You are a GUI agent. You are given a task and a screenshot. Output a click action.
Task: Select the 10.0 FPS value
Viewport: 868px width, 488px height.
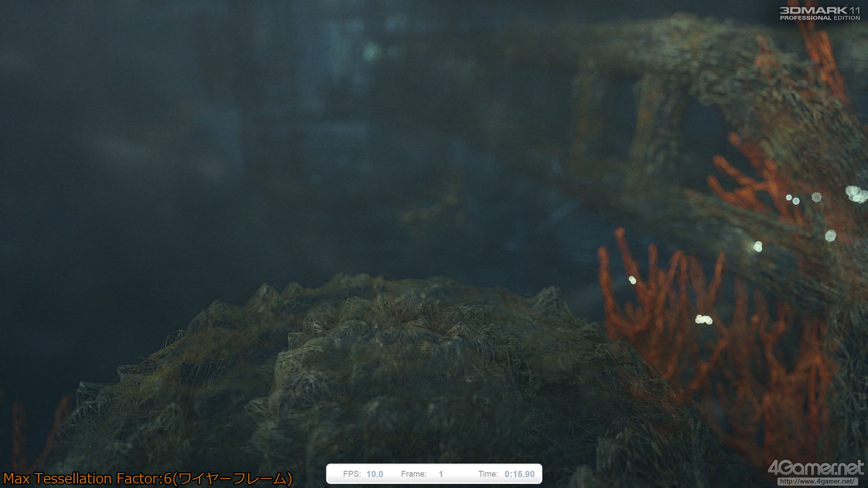374,474
